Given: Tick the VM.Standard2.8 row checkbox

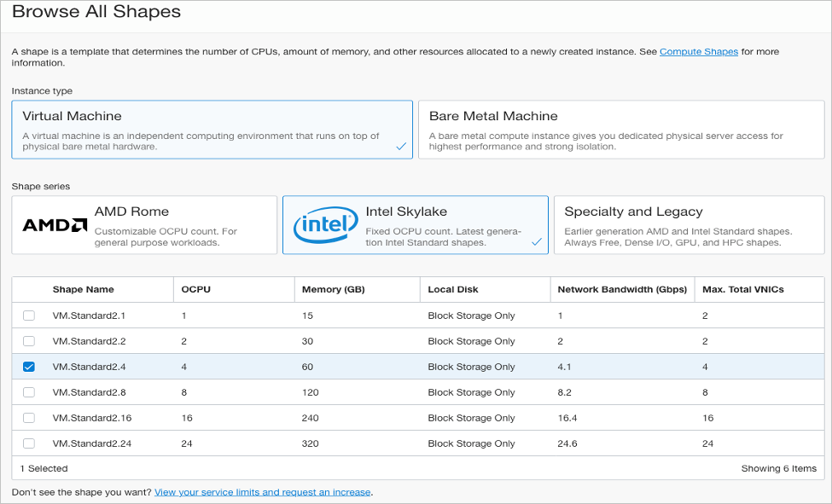Looking at the screenshot, I should point(29,392).
